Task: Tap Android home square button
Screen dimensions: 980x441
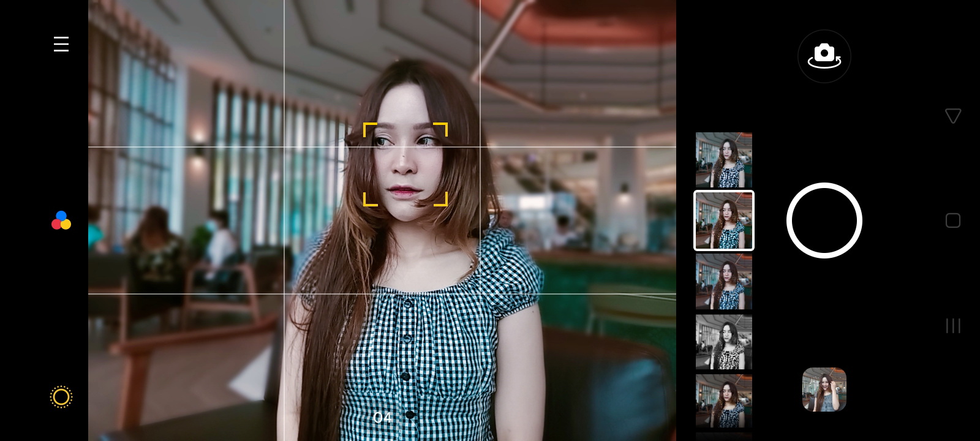Action: tap(952, 221)
